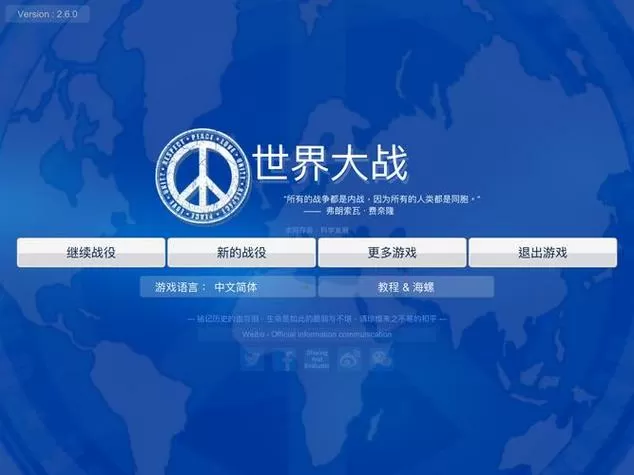
Task: Click the Weibo Official information communication bar
Action: coord(317,334)
